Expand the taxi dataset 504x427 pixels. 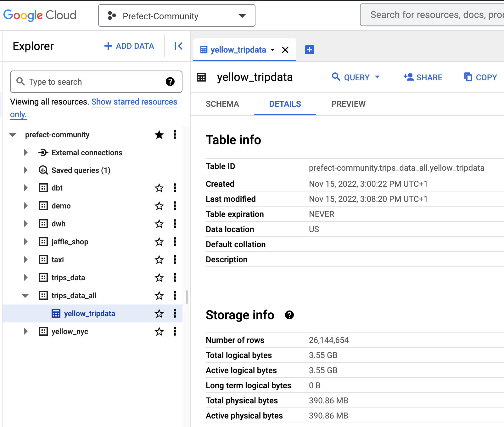tap(26, 260)
